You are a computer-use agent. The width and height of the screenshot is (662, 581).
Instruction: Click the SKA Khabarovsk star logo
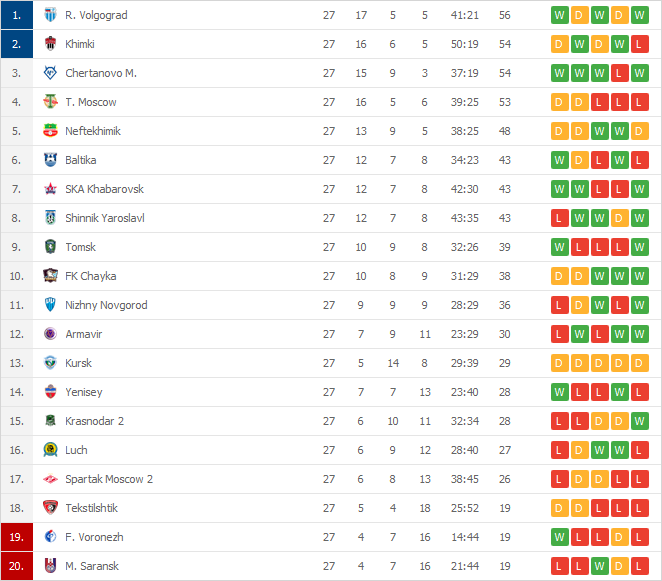coord(50,189)
